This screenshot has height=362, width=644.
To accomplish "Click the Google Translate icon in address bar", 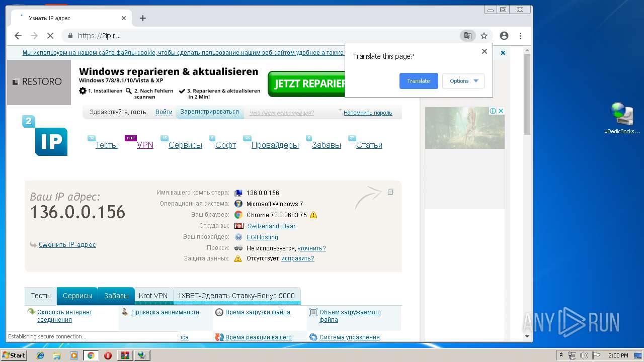I will 468,36.
